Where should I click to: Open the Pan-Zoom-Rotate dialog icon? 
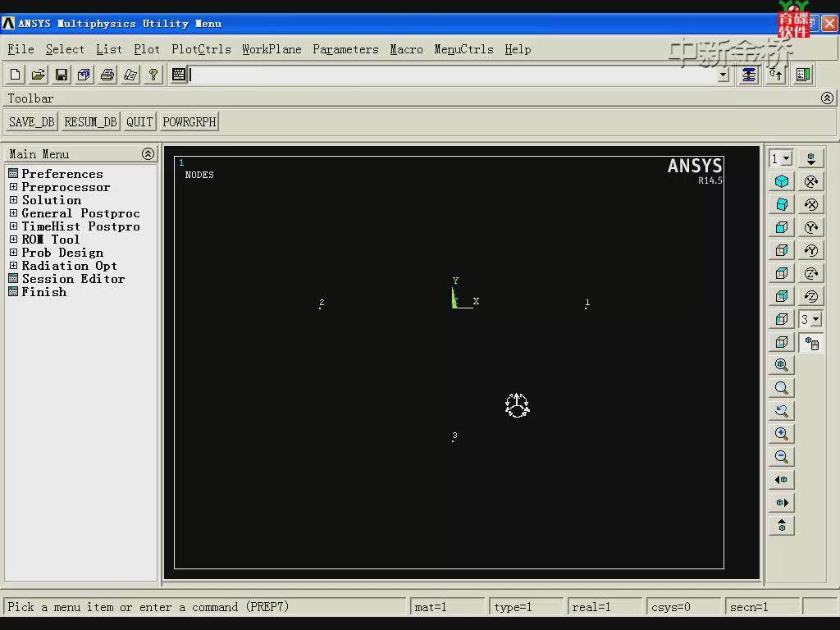click(x=84, y=75)
